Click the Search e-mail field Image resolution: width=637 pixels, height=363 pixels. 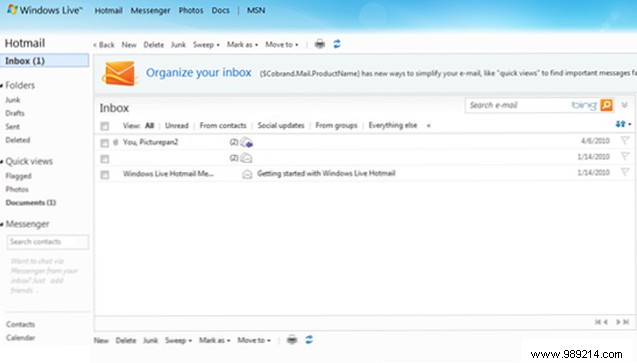[x=518, y=105]
